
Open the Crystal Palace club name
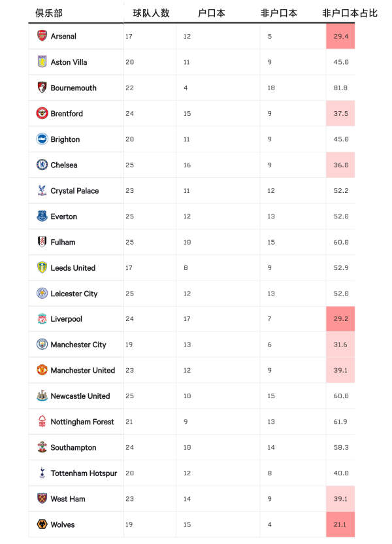point(74,191)
